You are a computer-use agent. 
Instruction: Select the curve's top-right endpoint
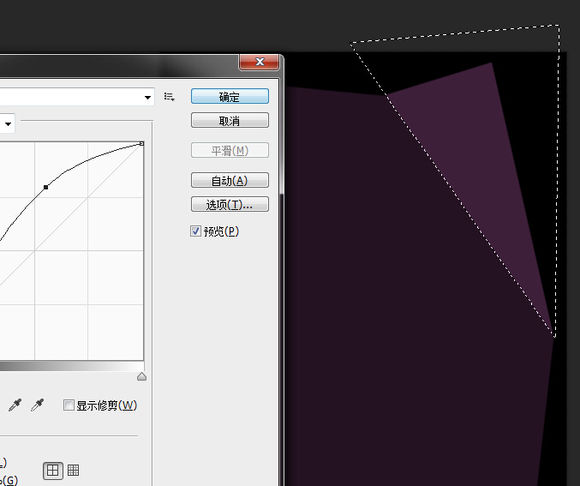(142, 144)
